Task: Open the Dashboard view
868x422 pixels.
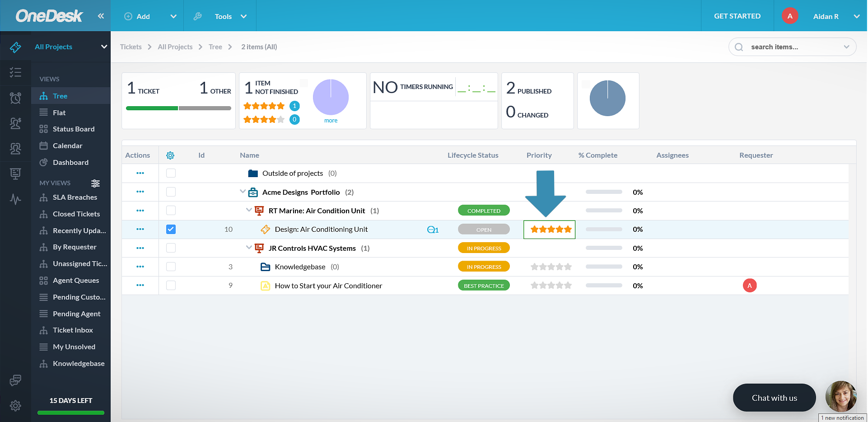Action: 71,163
